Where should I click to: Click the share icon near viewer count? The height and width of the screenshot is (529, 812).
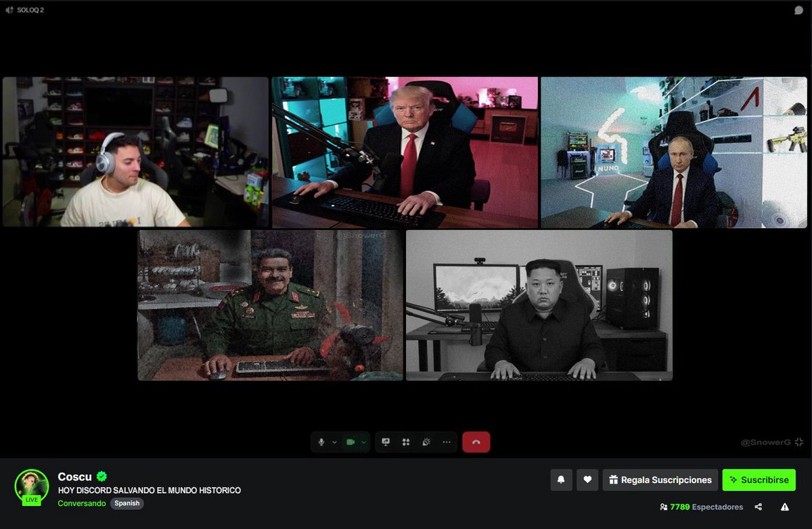(759, 507)
